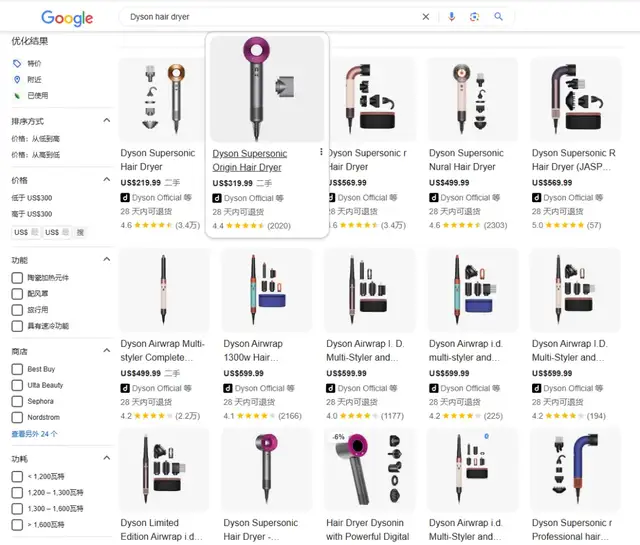640x545 pixels.
Task: Check the Ulta Beauty store checkbox
Action: 17,385
